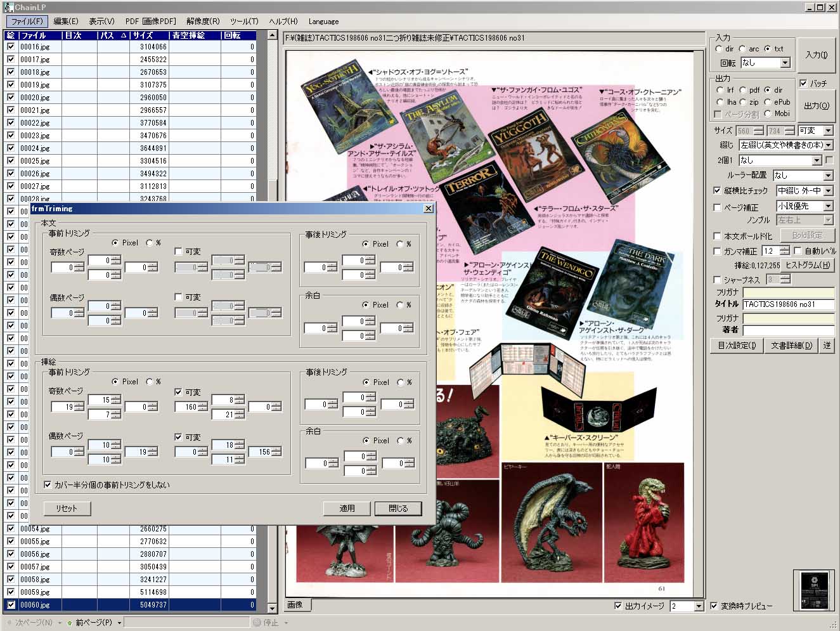This screenshot has height=631, width=840.
Task: Open the PDF [画像PDF] menu
Action: point(151,21)
